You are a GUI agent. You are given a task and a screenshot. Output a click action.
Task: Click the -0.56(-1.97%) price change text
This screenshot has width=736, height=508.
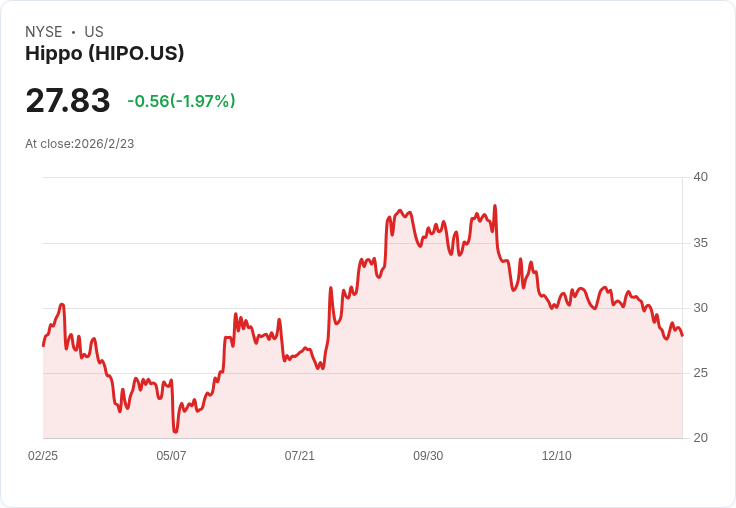pos(181,101)
